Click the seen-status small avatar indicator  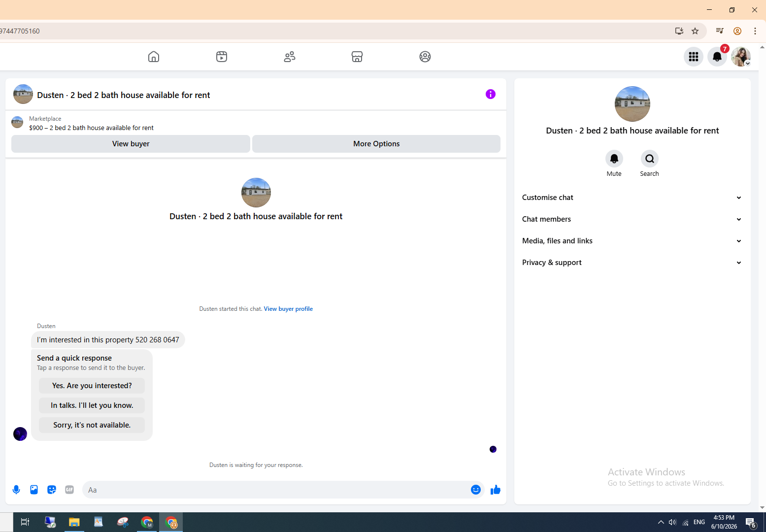(493, 449)
